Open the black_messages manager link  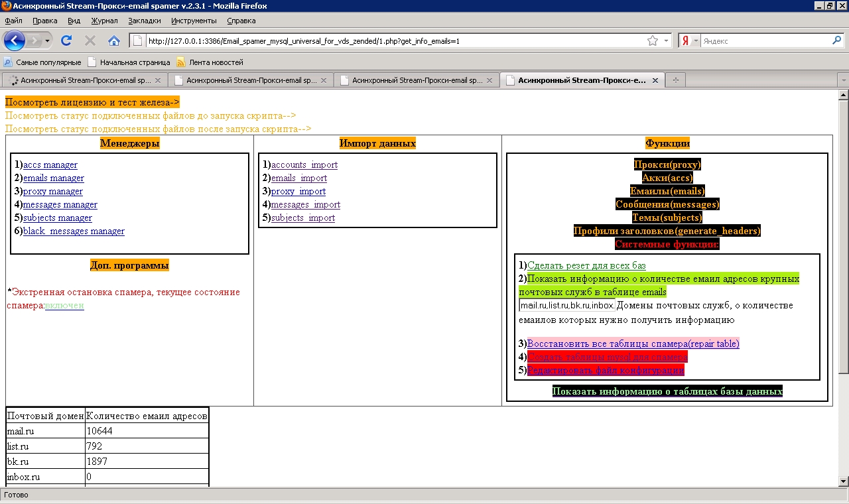(74, 231)
